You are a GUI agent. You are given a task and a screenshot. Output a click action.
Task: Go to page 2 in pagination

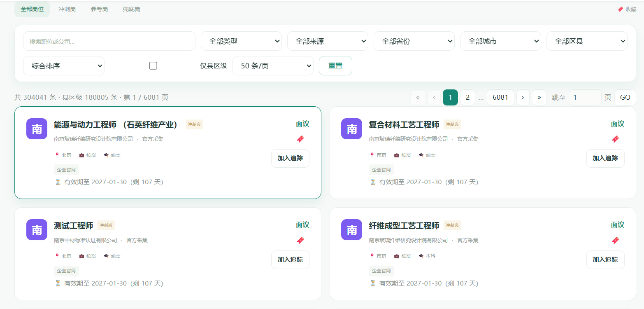coord(467,98)
